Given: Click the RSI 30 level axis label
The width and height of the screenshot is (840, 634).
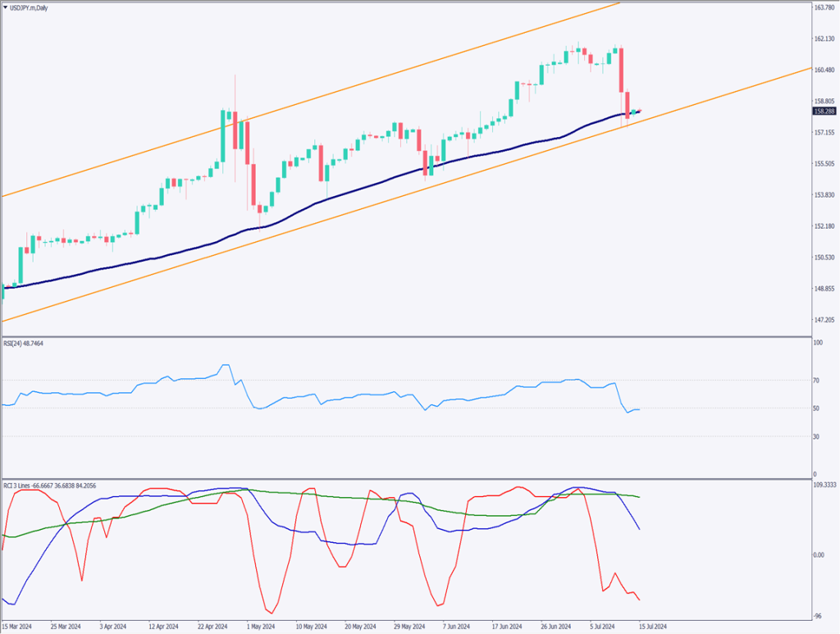Looking at the screenshot, I should coord(817,436).
